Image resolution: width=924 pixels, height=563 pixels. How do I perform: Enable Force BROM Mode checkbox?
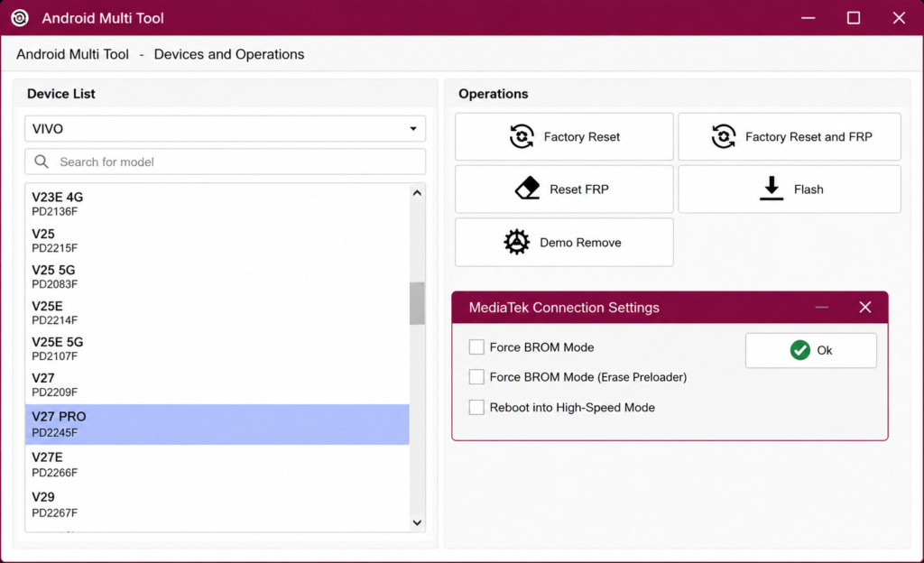coord(476,346)
